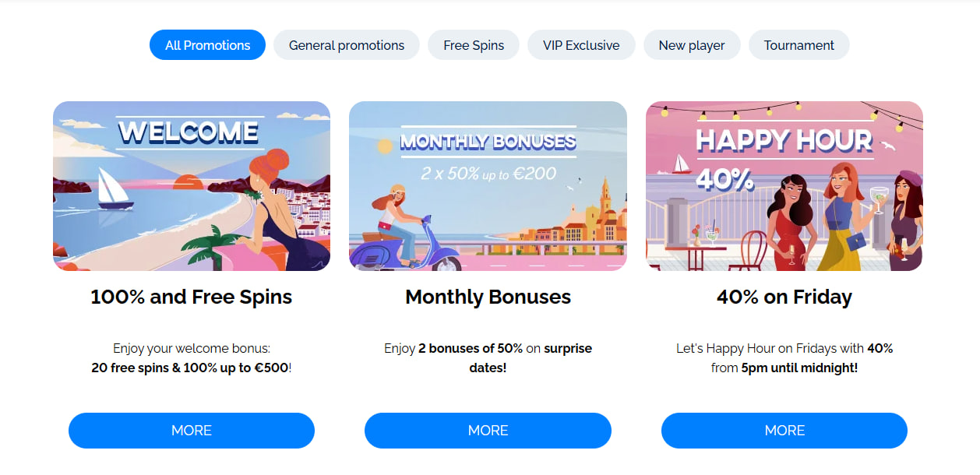Select the VIP Exclusive filter
Viewport: 980px width, 475px height.
tap(581, 44)
